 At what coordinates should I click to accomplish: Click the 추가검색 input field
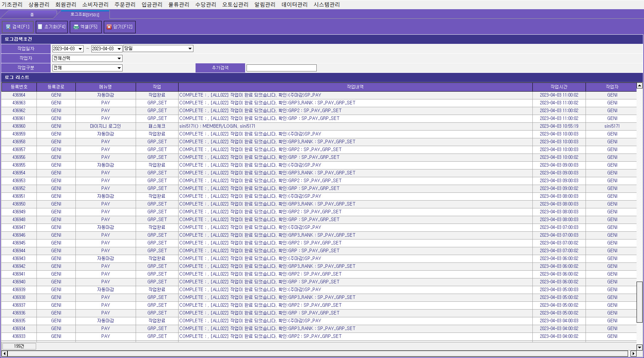(x=281, y=68)
